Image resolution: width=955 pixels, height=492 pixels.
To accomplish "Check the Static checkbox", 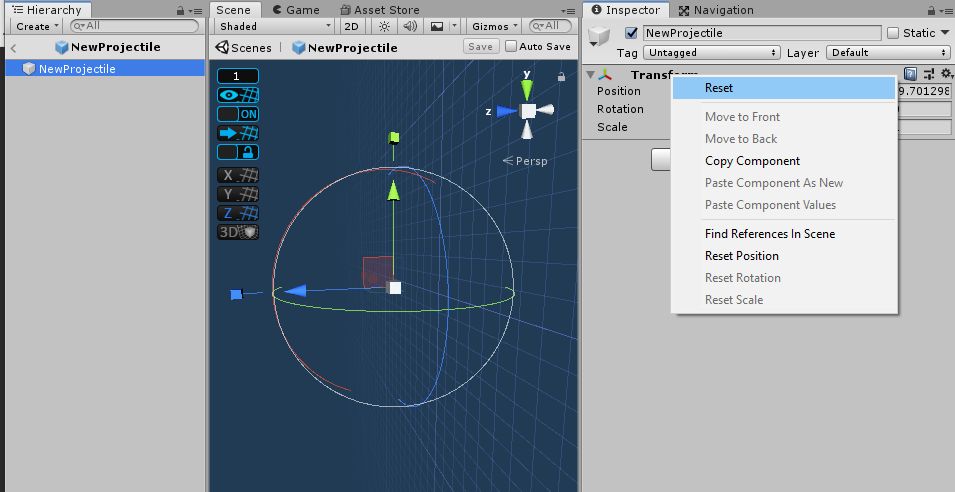I will click(893, 33).
